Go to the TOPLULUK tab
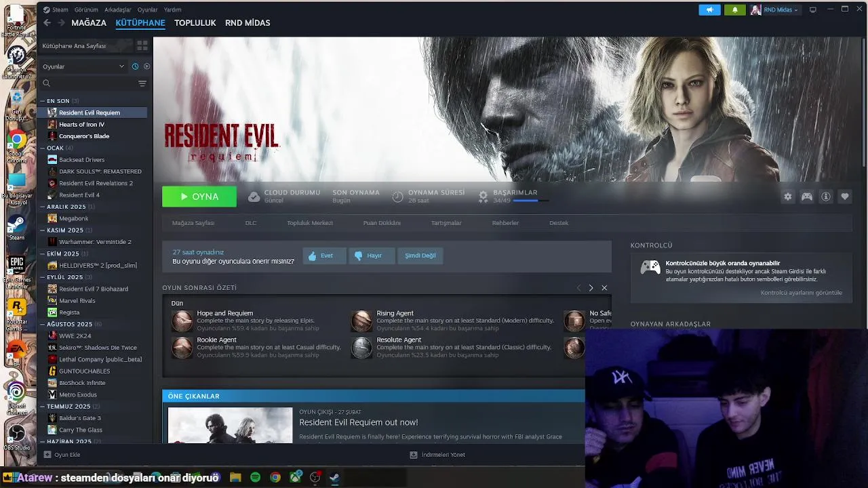 [x=195, y=23]
